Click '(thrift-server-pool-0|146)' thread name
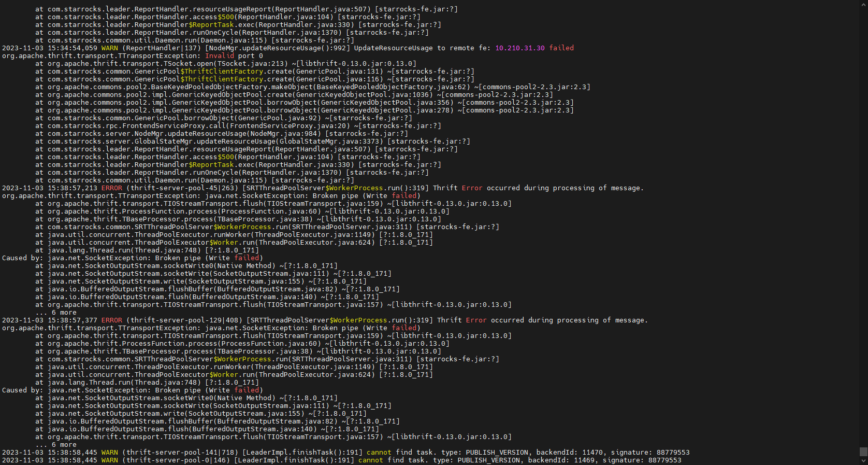This screenshot has width=868, height=465. [x=176, y=460]
